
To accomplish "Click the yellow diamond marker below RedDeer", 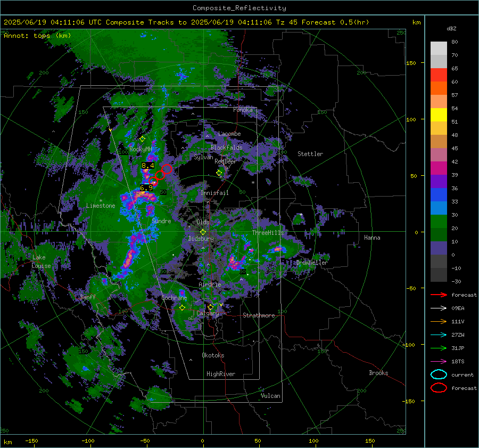I will point(219,173).
